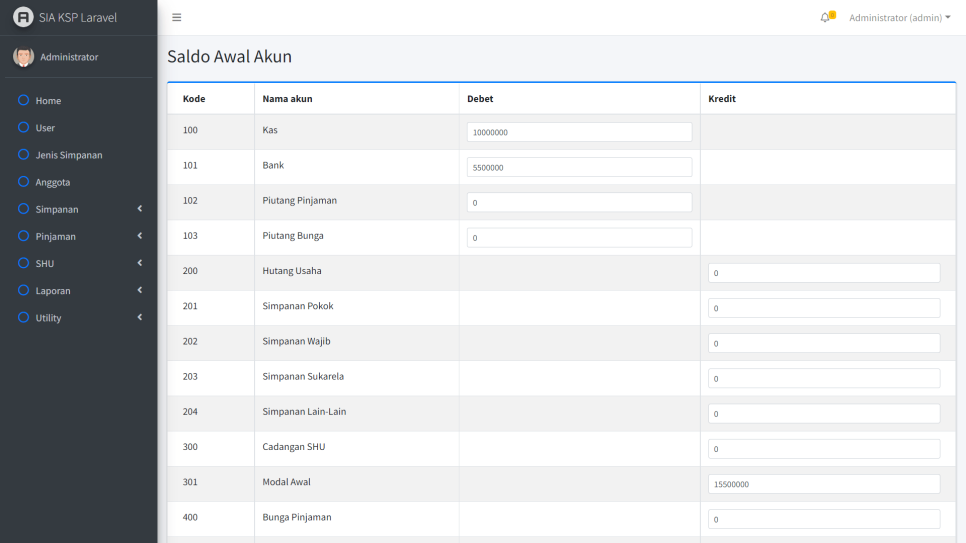The width and height of the screenshot is (966, 543).
Task: Focus the Modal Awal kredit field
Action: tap(824, 484)
